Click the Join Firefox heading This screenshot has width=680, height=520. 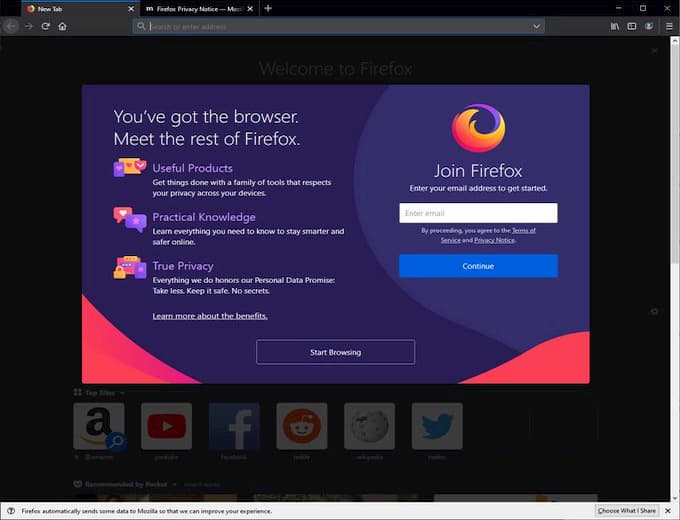[478, 171]
